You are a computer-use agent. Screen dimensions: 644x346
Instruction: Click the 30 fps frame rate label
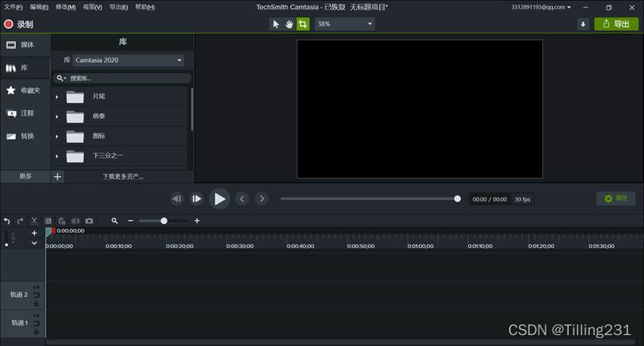[x=522, y=199]
